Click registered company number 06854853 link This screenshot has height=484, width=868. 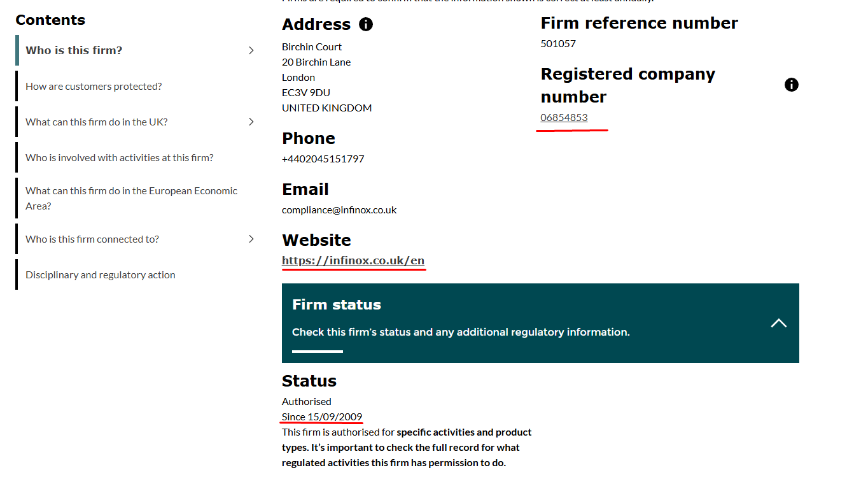tap(564, 117)
